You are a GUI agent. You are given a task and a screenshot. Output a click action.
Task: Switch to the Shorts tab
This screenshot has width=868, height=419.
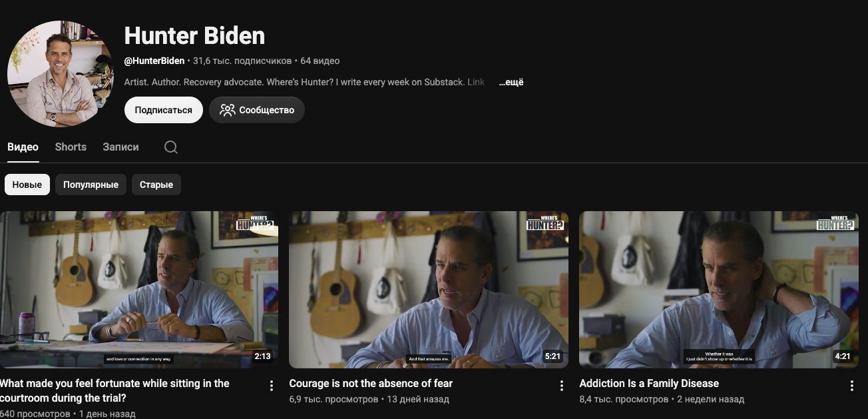[x=71, y=147]
